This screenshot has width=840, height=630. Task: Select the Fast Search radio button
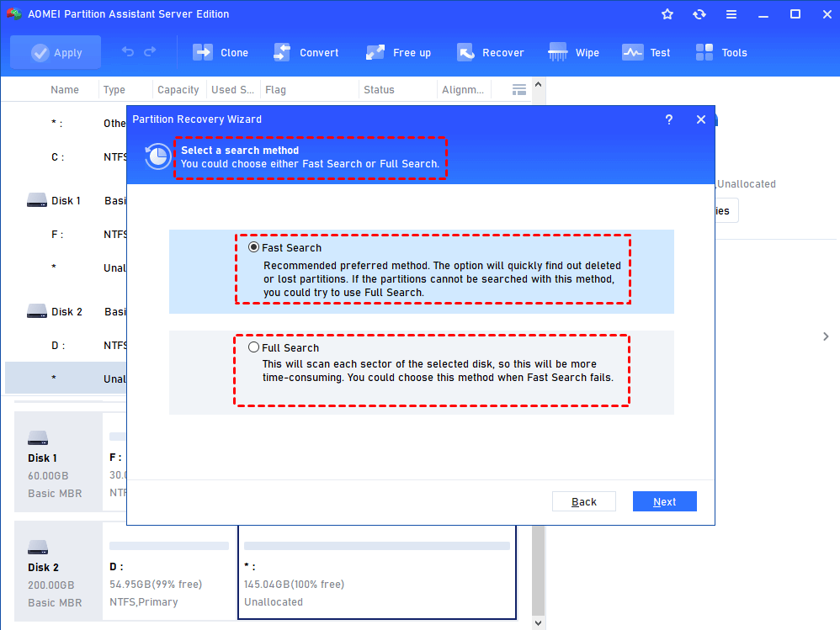click(x=254, y=247)
